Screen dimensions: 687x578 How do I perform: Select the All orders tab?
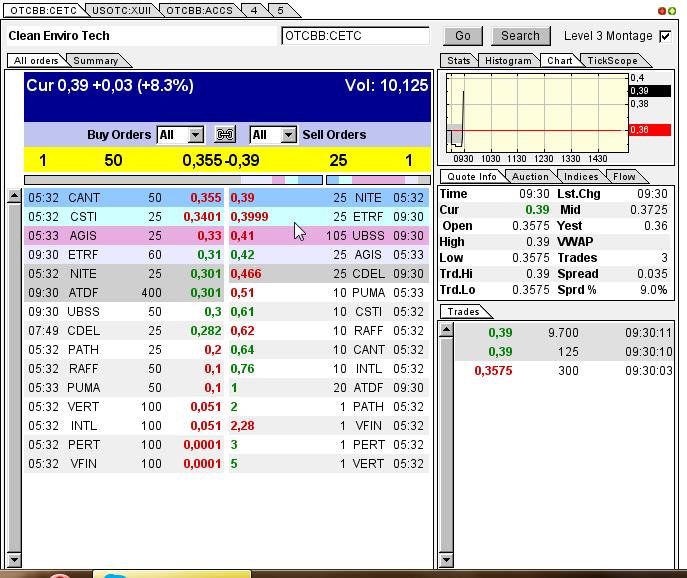tap(36, 60)
